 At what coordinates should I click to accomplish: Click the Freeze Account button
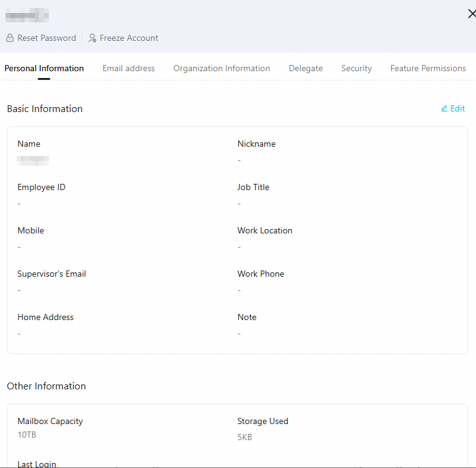[x=123, y=38]
